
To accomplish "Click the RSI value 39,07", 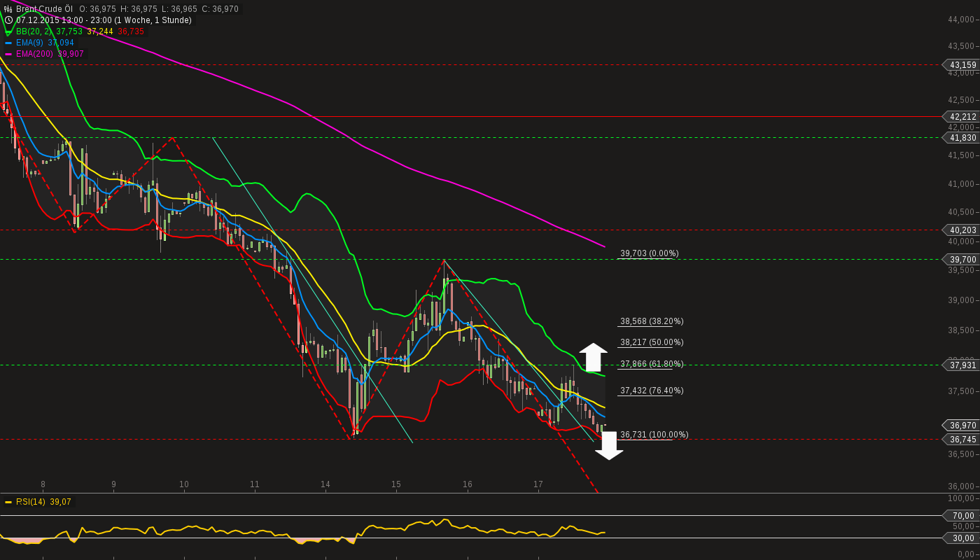I will click(x=60, y=502).
